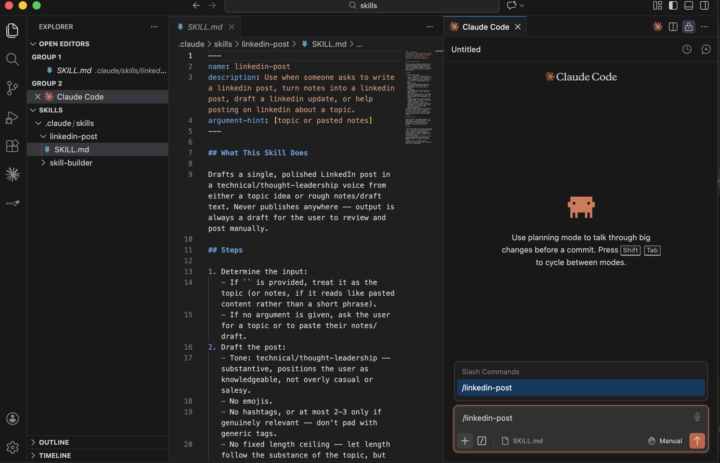This screenshot has height=463, width=720.
Task: Start a new chat conversation icon
Action: (x=706, y=49)
